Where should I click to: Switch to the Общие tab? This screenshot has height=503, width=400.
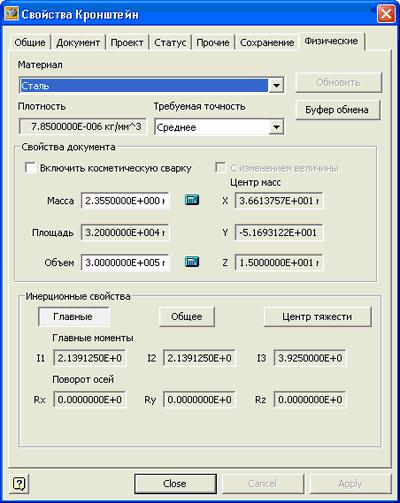tap(30, 43)
